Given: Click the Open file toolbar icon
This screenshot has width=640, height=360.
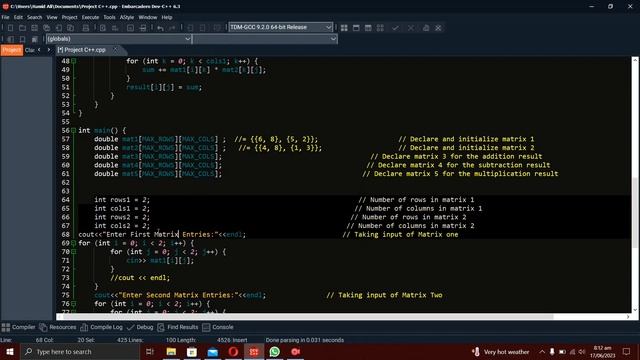Looking at the screenshot, I should point(22,28).
